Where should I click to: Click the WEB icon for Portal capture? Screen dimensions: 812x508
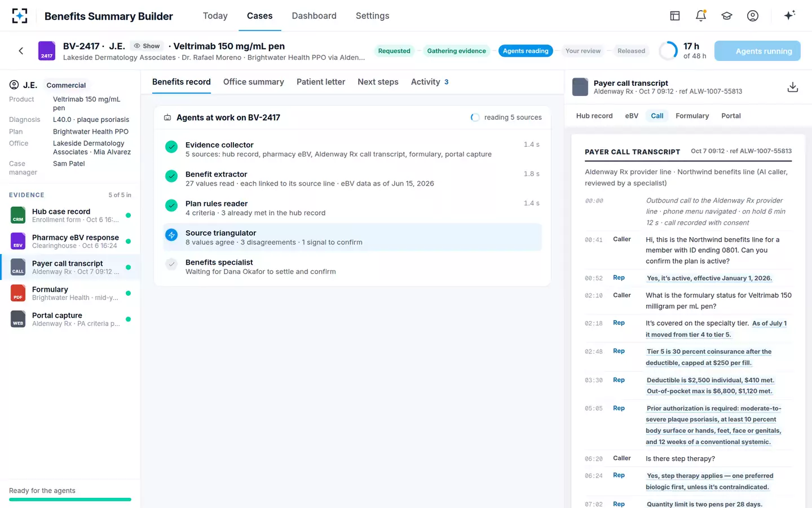coord(18,319)
